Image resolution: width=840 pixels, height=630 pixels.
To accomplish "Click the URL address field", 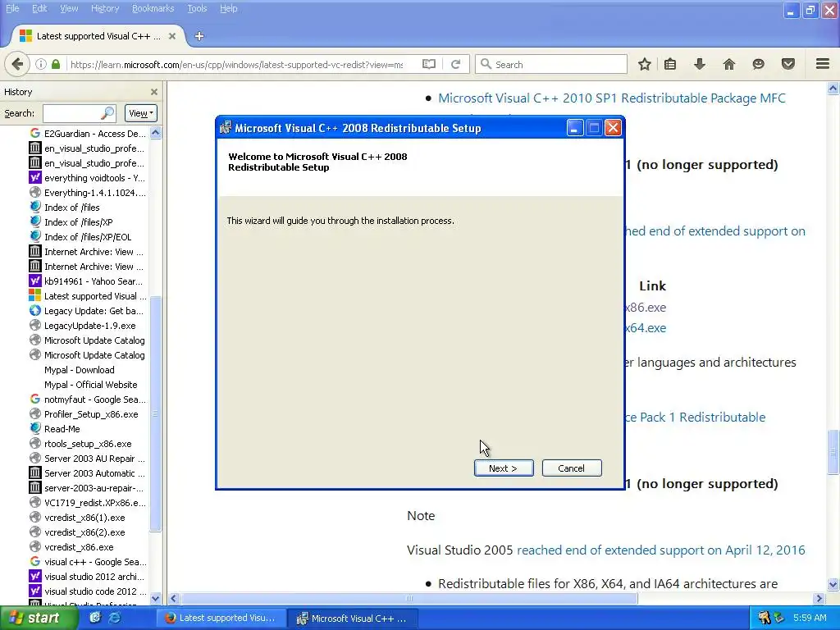I will coord(237,64).
